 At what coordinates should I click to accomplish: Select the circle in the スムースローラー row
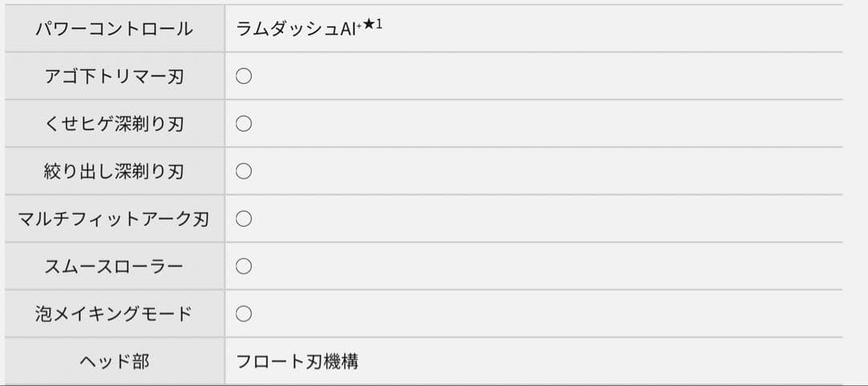tap(244, 266)
